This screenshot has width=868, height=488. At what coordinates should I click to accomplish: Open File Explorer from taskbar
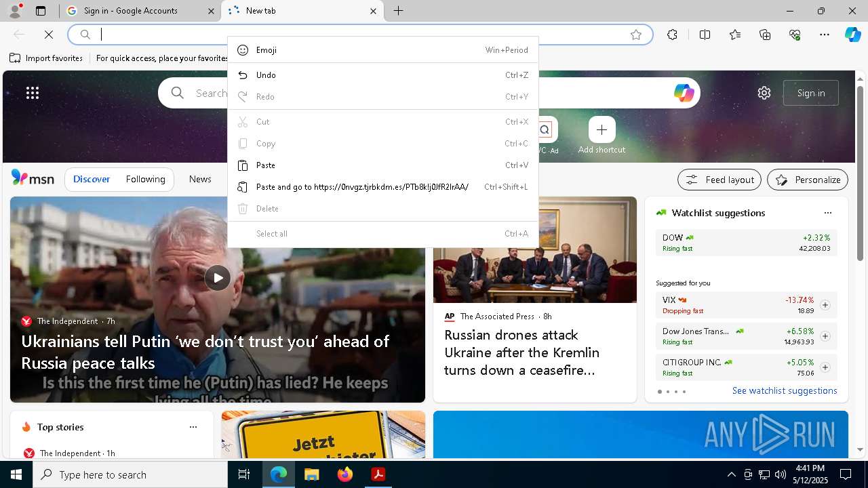[x=311, y=474]
